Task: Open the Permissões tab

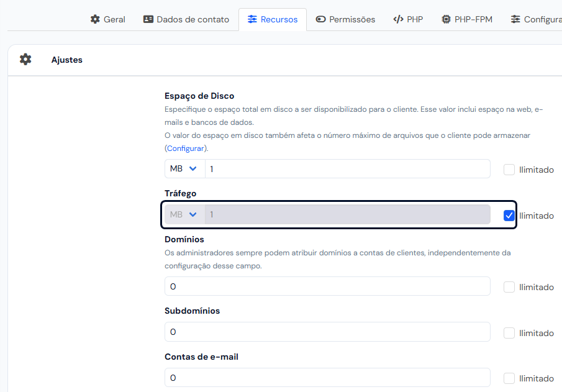Action: tap(345, 19)
